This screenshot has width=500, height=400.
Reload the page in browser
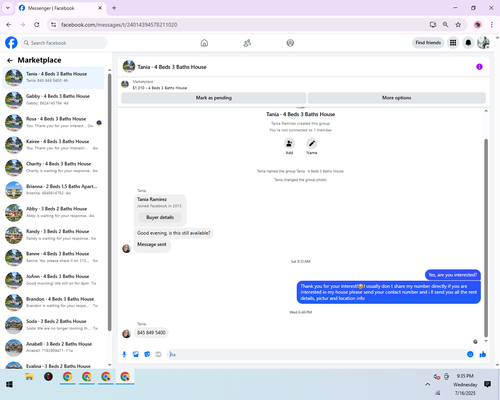37,25
